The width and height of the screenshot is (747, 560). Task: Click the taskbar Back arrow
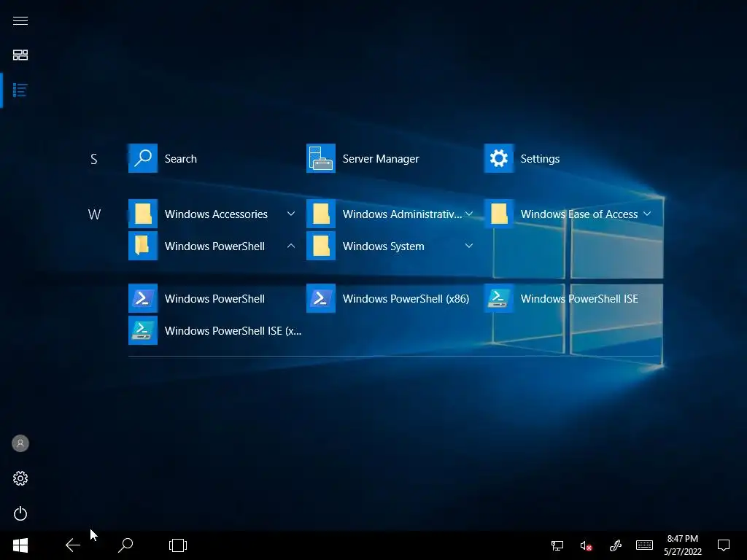72,545
